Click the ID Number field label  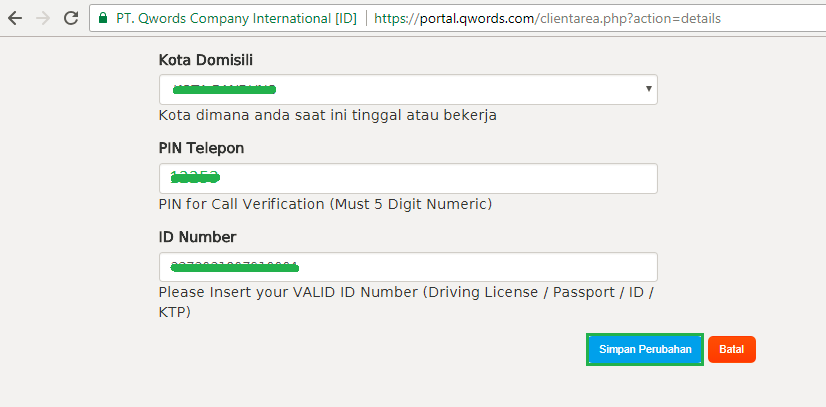click(197, 237)
